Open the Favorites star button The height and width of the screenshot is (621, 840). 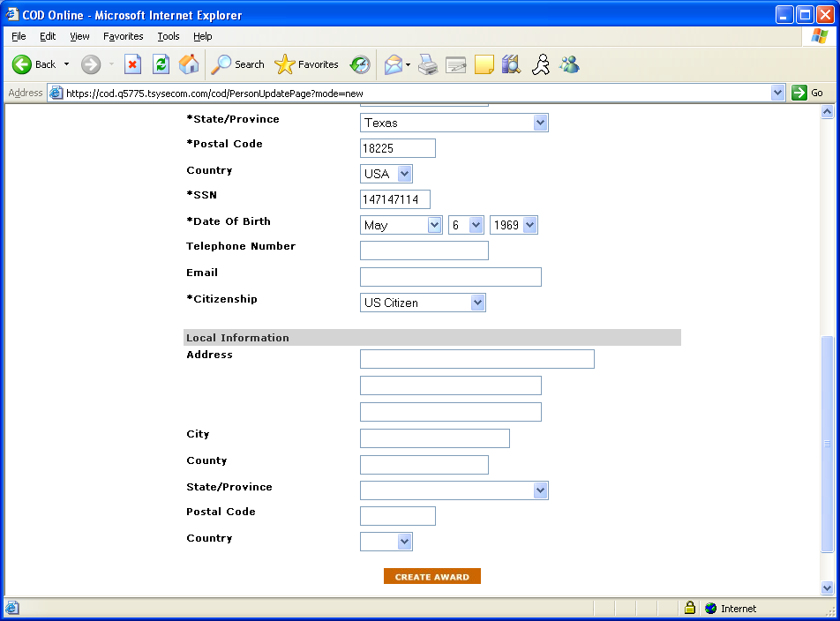[306, 64]
